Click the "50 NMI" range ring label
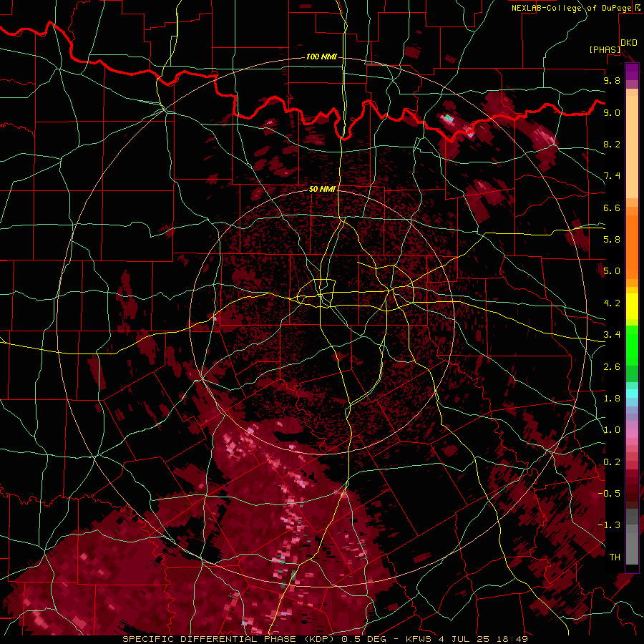 (x=322, y=189)
